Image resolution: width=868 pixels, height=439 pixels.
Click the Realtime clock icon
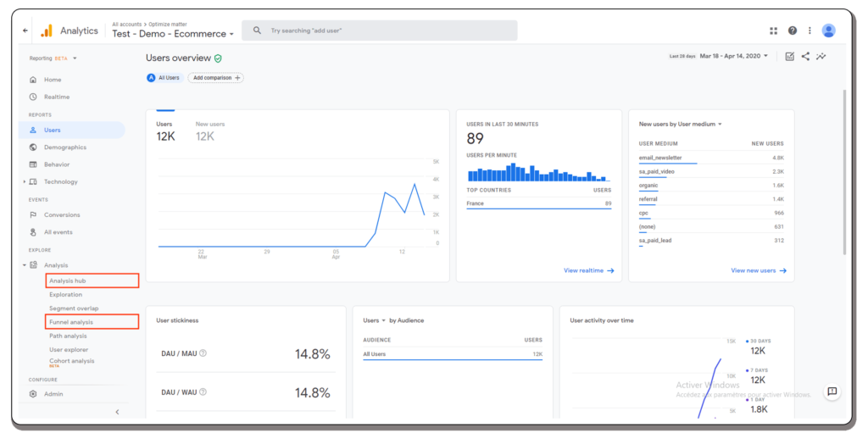click(x=33, y=97)
